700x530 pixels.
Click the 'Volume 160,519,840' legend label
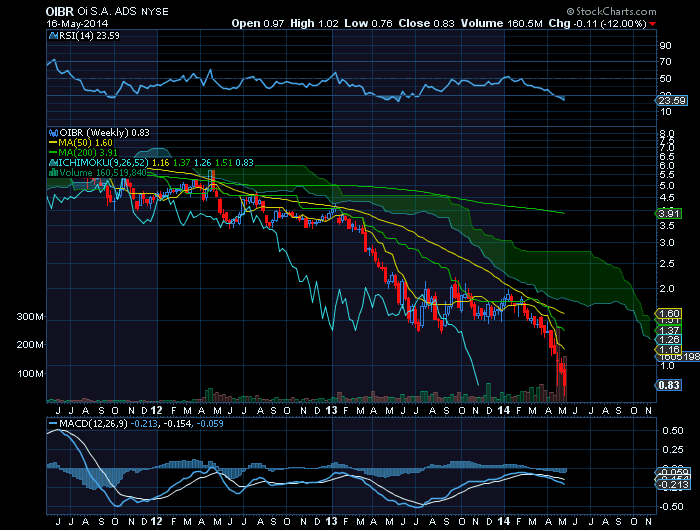pyautogui.click(x=103, y=173)
